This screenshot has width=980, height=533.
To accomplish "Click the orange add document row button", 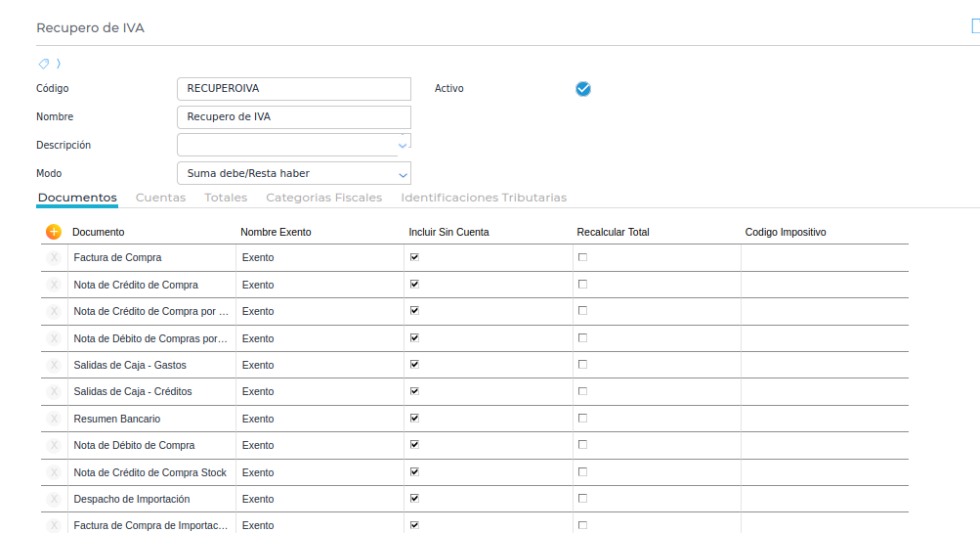I will click(x=54, y=232).
